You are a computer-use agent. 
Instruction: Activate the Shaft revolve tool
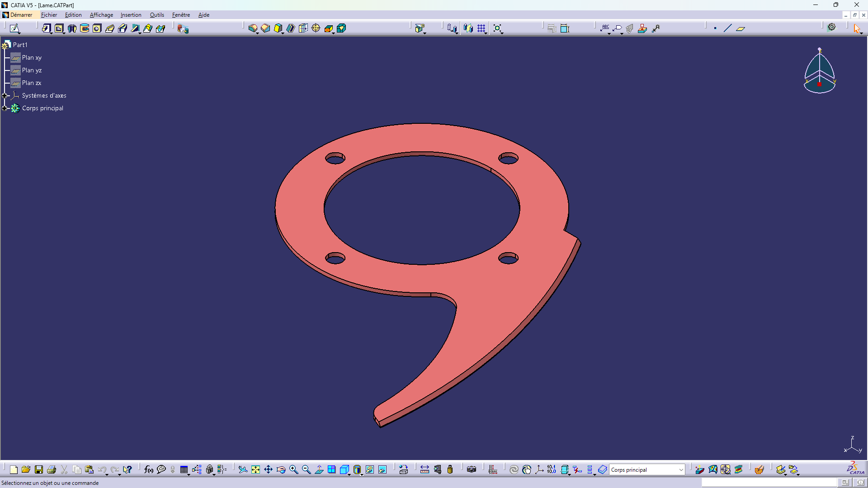tap(72, 28)
